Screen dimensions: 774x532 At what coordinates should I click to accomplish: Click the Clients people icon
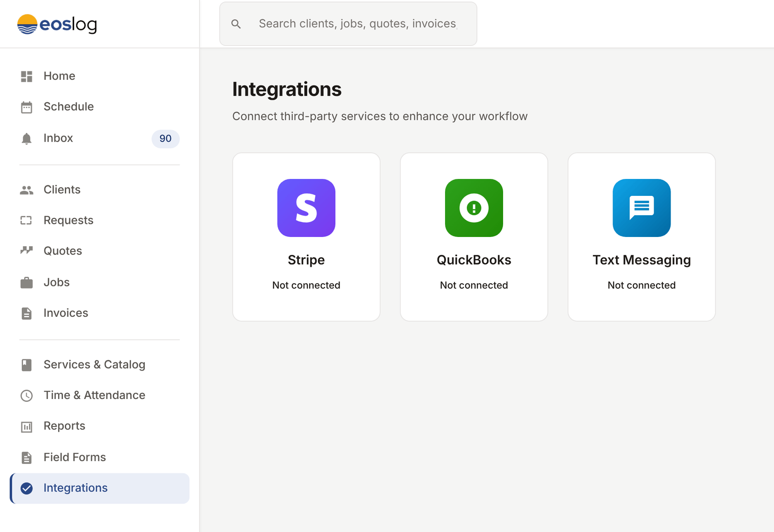[x=27, y=190]
